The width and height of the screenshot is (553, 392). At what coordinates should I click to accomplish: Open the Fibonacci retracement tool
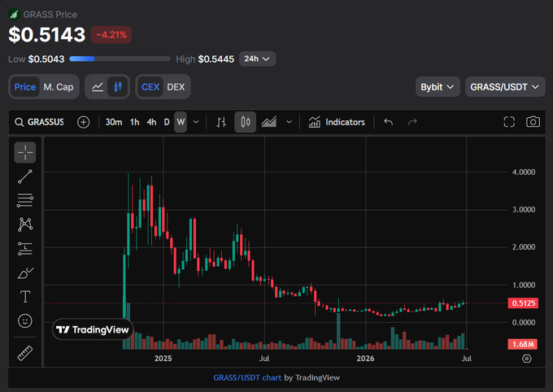pyautogui.click(x=25, y=200)
